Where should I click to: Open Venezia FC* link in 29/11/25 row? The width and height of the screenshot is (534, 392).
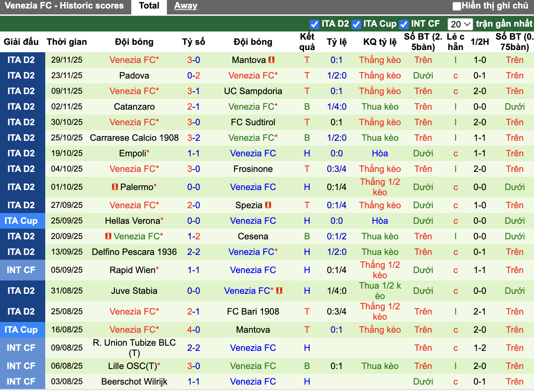pos(134,60)
